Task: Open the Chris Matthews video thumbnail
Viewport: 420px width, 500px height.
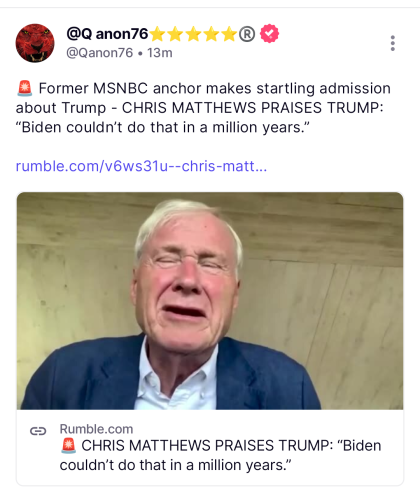Action: (210, 301)
